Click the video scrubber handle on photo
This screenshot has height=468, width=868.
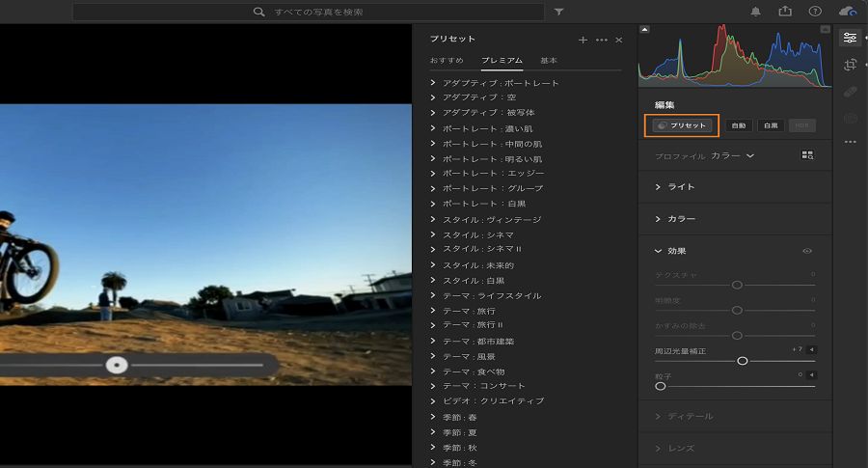point(117,365)
